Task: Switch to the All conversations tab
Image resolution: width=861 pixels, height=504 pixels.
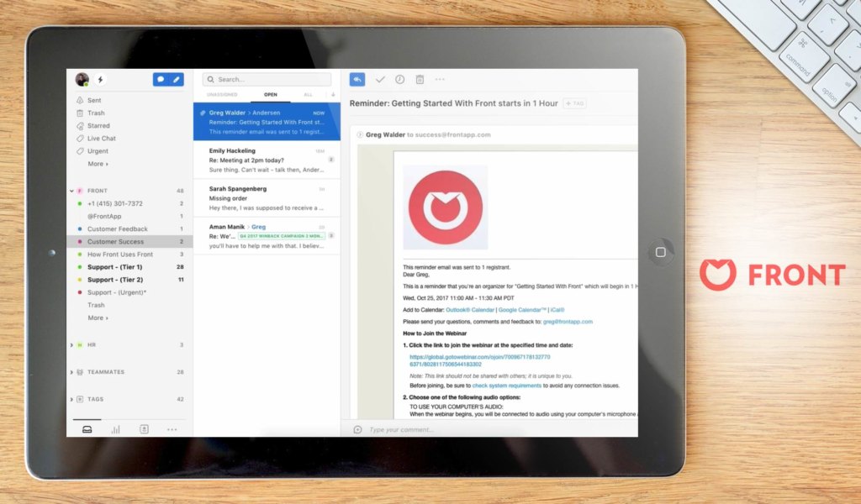Action: click(x=308, y=95)
